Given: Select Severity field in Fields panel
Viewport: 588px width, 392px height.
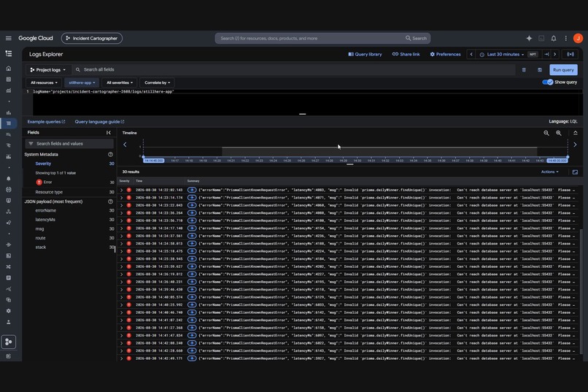Looking at the screenshot, I should (43, 164).
